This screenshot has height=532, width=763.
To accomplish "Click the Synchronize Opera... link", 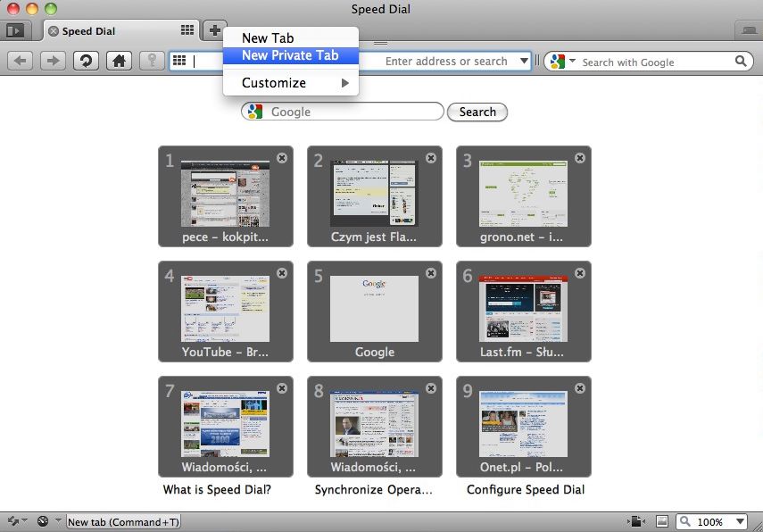I will (374, 490).
